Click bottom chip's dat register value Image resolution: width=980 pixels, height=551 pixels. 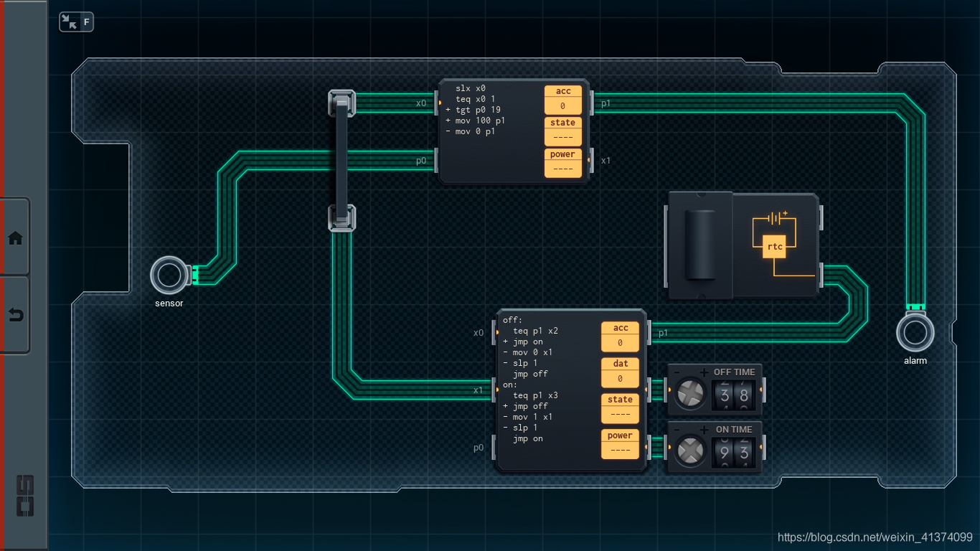pyautogui.click(x=620, y=378)
